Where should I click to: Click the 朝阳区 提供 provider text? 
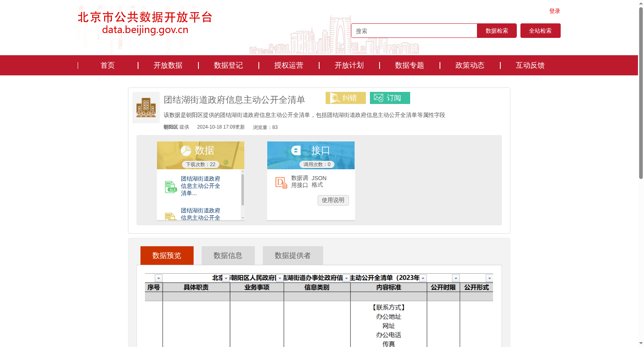pos(176,127)
